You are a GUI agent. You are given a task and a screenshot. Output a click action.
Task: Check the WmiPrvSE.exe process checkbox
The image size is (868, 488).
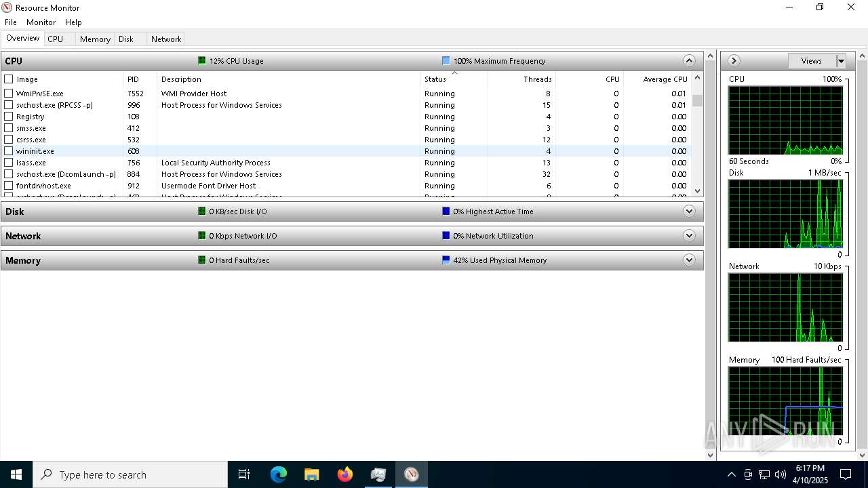coord(9,94)
